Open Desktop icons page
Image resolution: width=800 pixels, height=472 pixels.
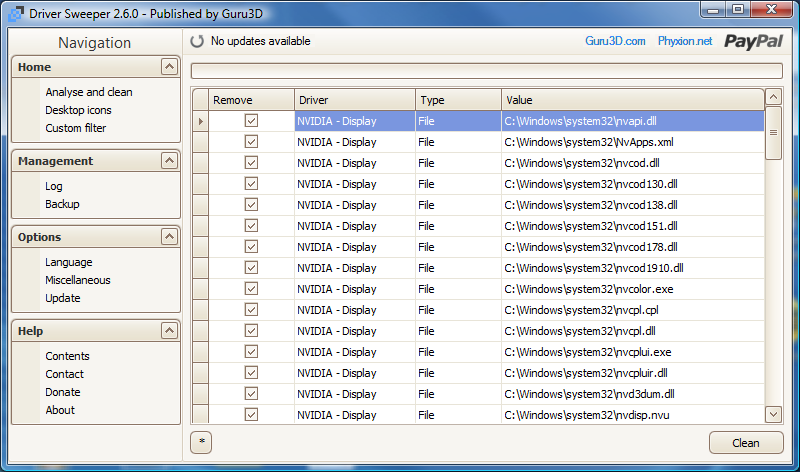click(78, 110)
